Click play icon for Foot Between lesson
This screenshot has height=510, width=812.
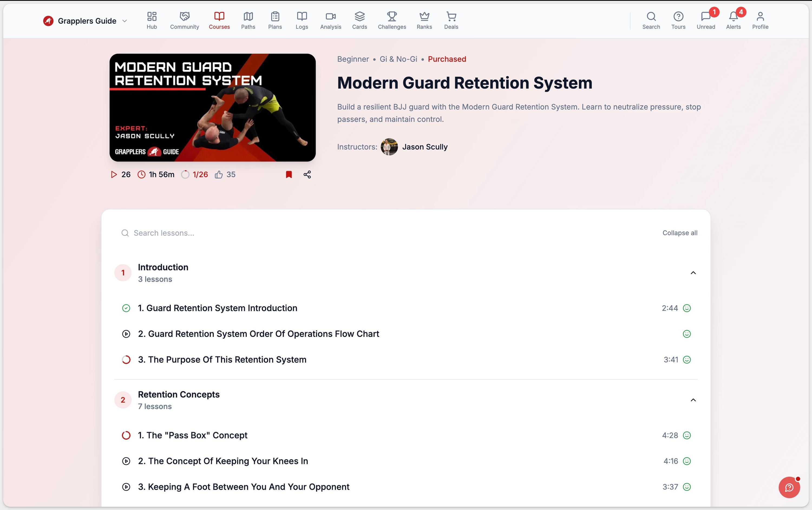tap(126, 487)
